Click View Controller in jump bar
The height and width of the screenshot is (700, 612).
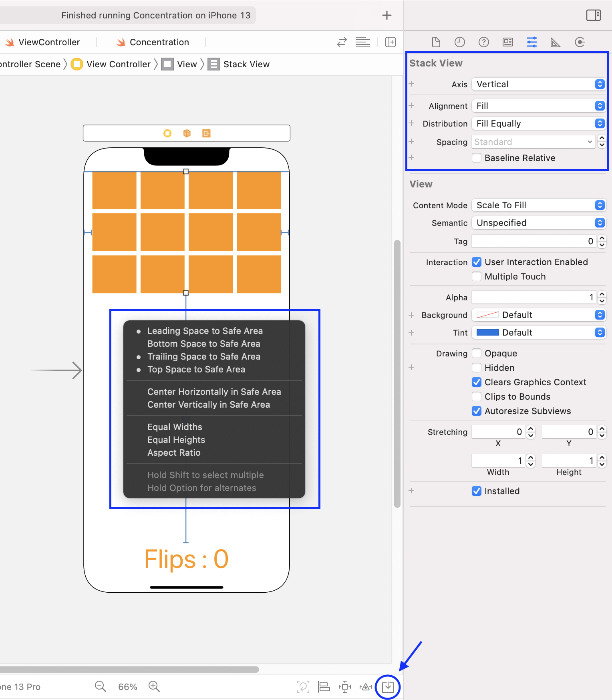(111, 64)
